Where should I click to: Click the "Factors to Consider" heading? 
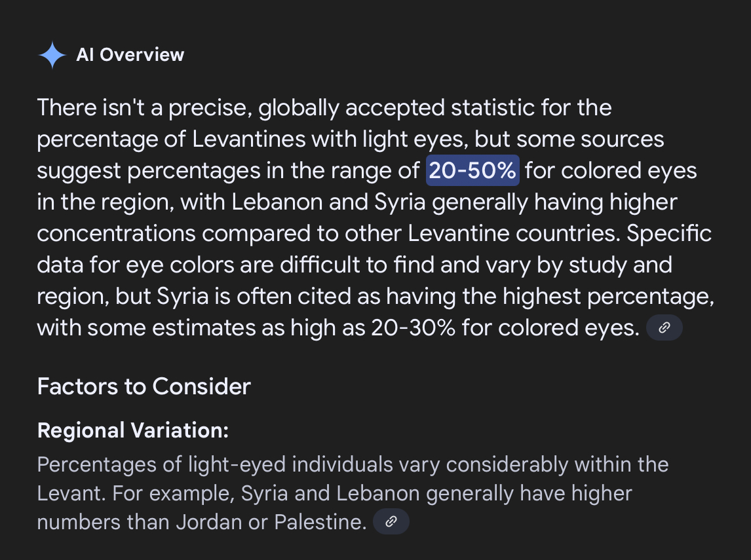[x=144, y=386]
